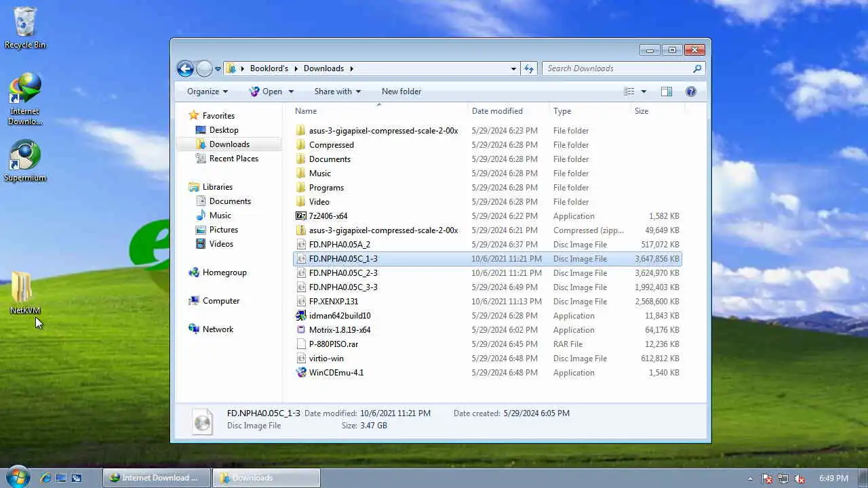Select the Video folder row
Screen dimensions: 868x488
point(487,202)
